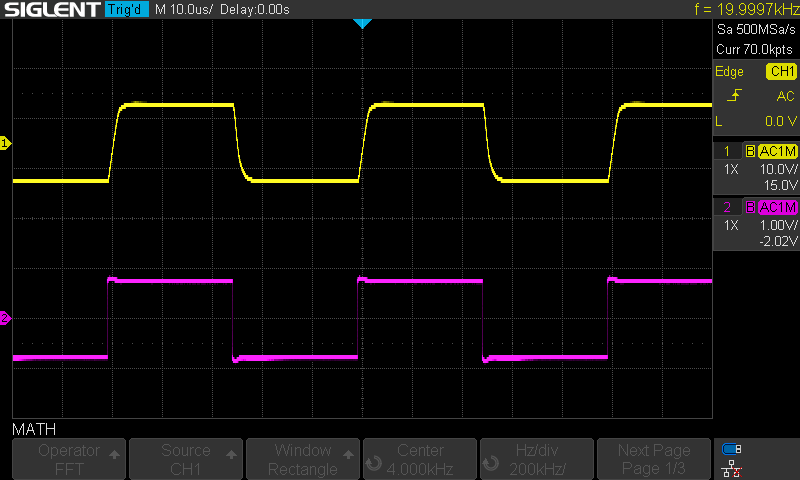The width and height of the screenshot is (800, 480).
Task: Click the M 10.0us/ timebase readout
Action: [x=184, y=9]
